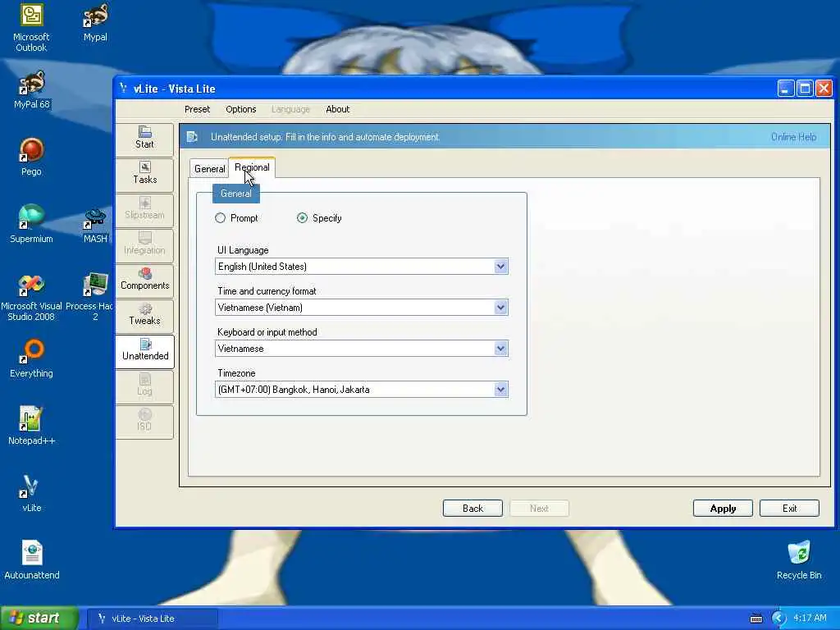
Task: Click the Microsoft Outlook desktop icon
Action: point(31,28)
